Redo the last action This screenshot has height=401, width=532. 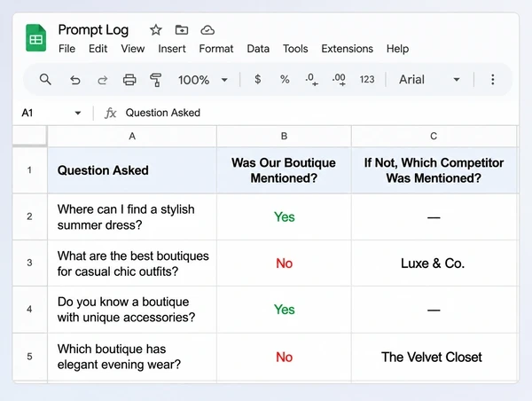pos(103,80)
